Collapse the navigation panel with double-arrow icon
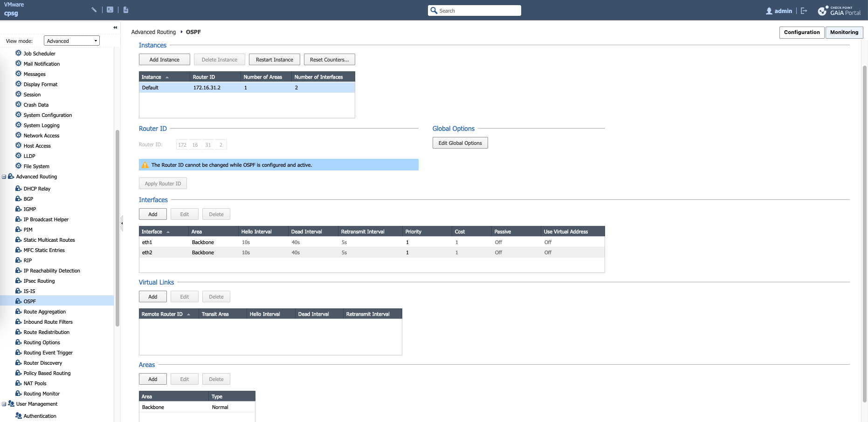 (115, 27)
